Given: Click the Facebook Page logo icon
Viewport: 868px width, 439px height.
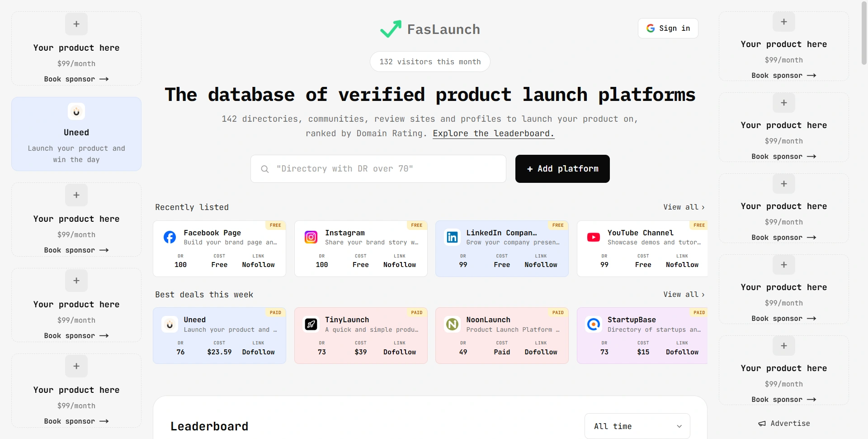Looking at the screenshot, I should (x=170, y=237).
